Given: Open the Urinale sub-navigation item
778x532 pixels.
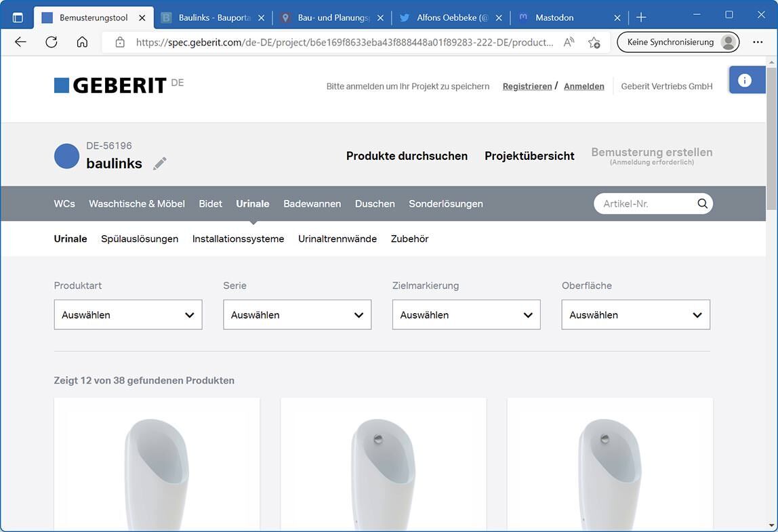Looking at the screenshot, I should (x=70, y=239).
